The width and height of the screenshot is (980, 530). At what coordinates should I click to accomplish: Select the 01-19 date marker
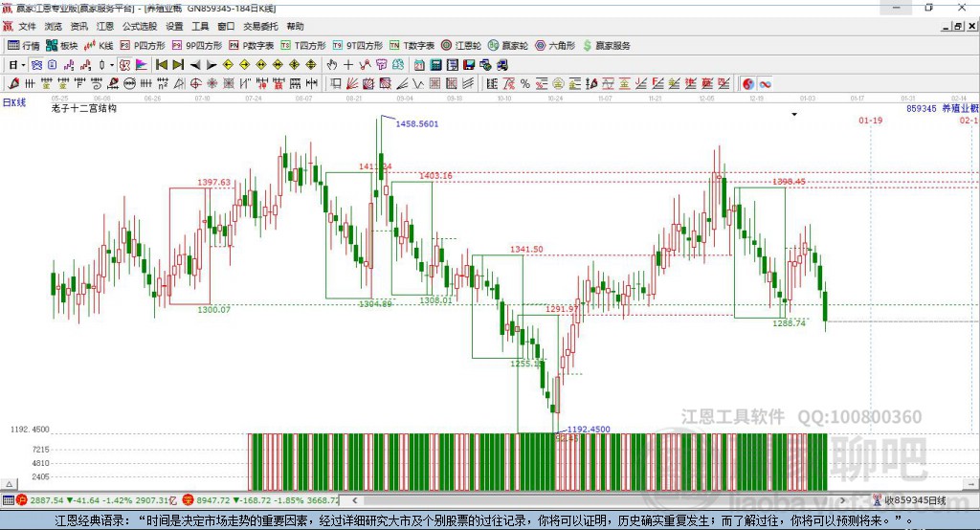click(871, 120)
